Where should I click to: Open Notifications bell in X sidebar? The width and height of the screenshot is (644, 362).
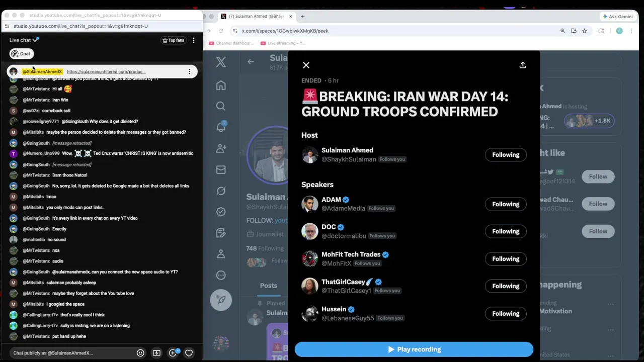[x=221, y=127]
